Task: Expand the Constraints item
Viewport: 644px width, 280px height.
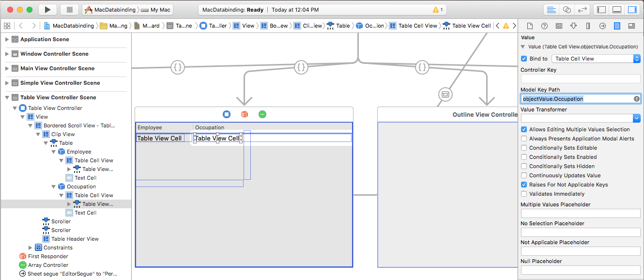Action: (x=31, y=248)
